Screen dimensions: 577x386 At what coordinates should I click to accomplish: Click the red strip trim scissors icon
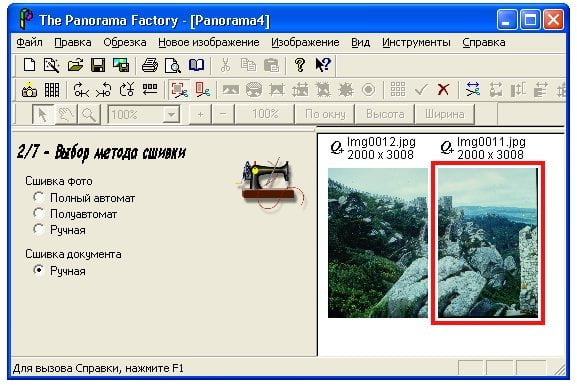tap(202, 89)
